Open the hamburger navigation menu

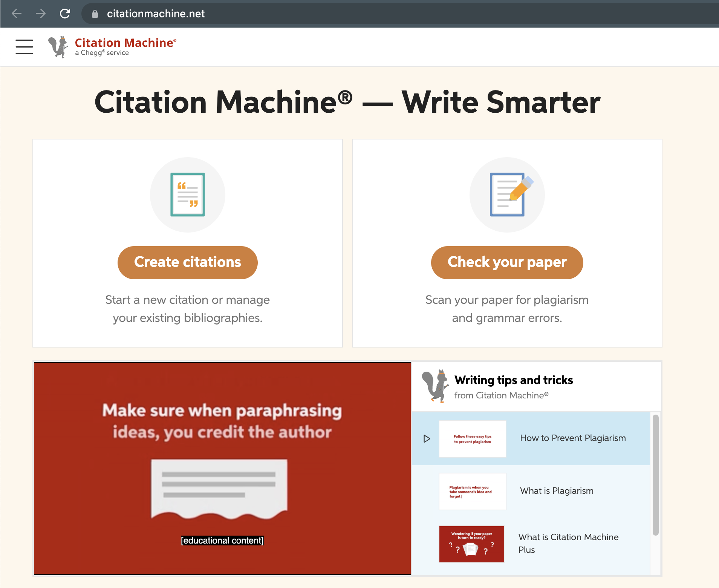24,47
